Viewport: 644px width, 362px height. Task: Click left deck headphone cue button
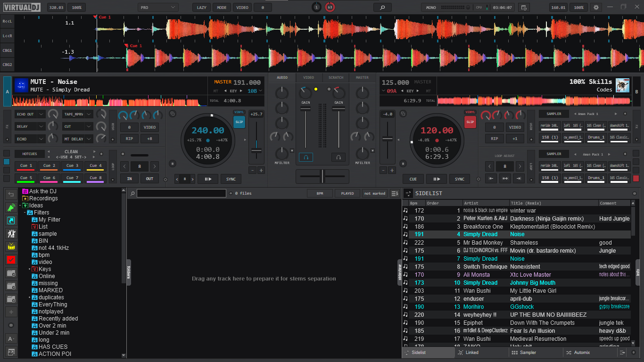[x=305, y=157]
